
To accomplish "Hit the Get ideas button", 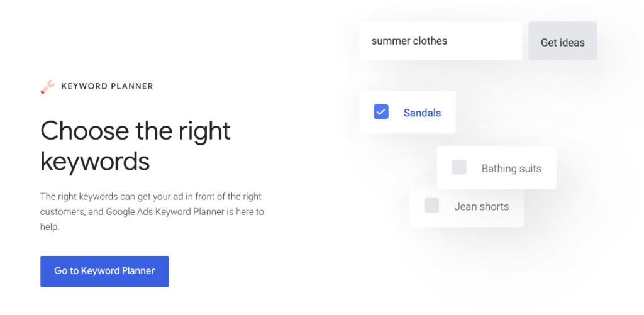I will tap(562, 43).
